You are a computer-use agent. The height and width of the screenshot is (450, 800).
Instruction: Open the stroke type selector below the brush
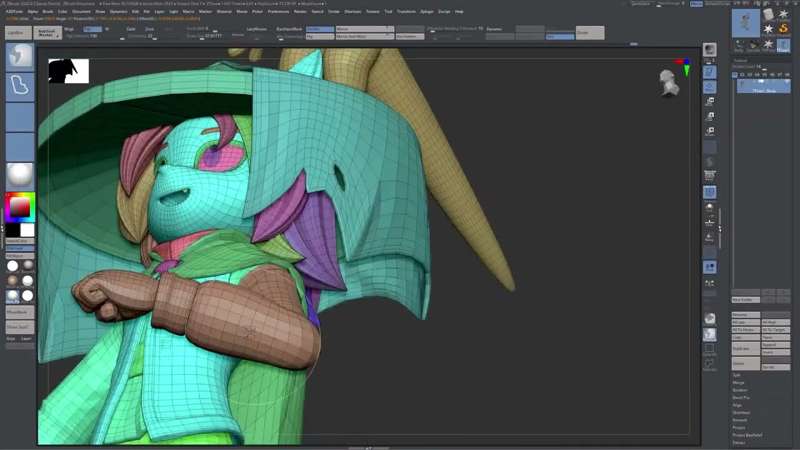tap(20, 86)
